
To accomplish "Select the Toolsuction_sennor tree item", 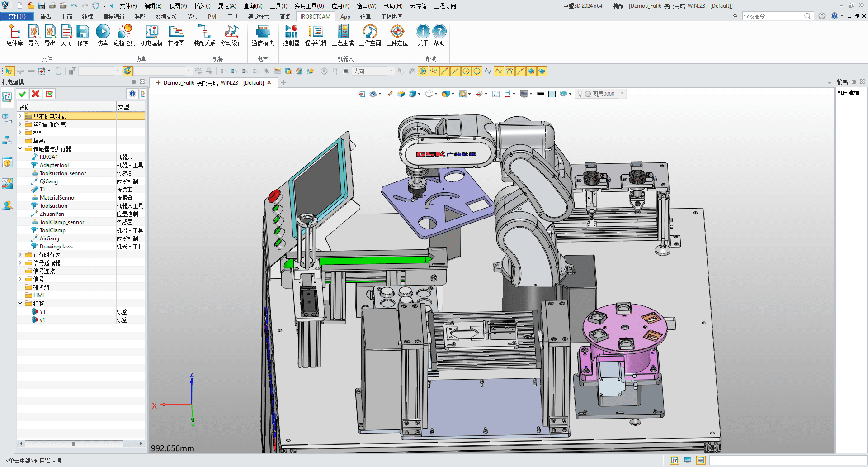I will pos(62,173).
